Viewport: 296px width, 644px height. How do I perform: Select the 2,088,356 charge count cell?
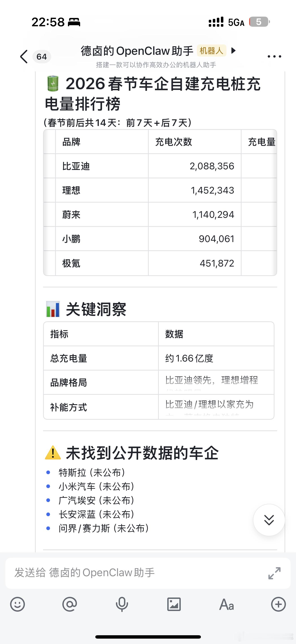tap(195, 166)
